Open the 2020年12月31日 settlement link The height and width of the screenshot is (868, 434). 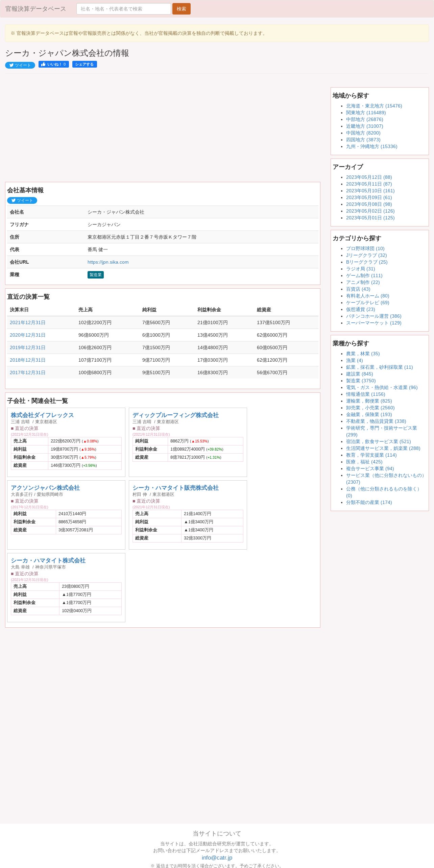coord(27,335)
